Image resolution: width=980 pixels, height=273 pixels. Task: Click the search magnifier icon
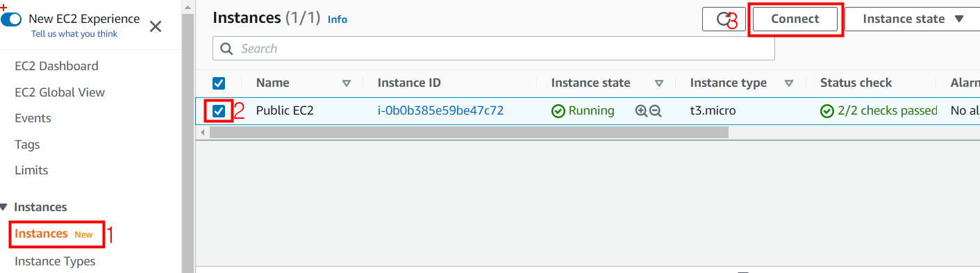[x=226, y=49]
